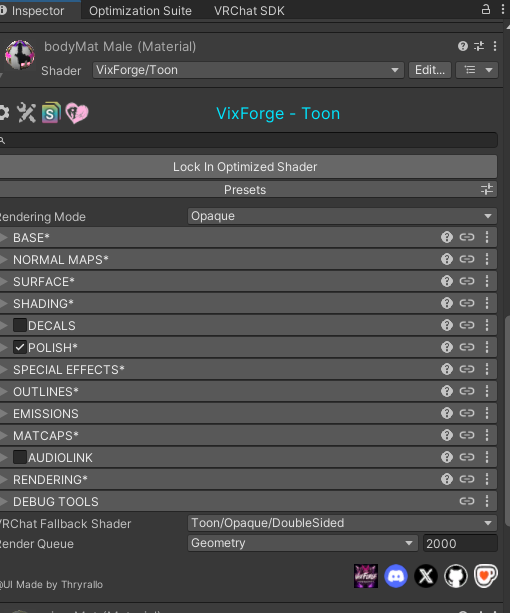Open the shader list view dropdown beside Edit

[477, 70]
